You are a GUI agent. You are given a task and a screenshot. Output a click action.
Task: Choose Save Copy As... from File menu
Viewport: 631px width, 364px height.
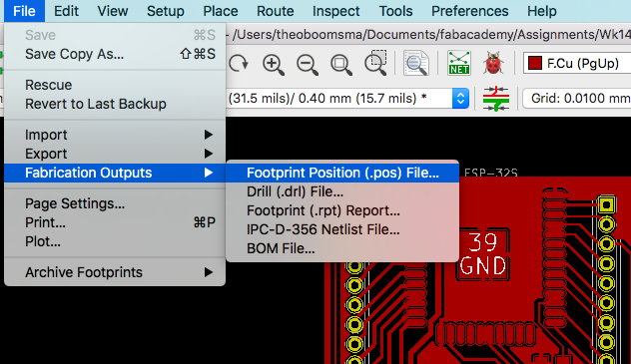coord(115,54)
